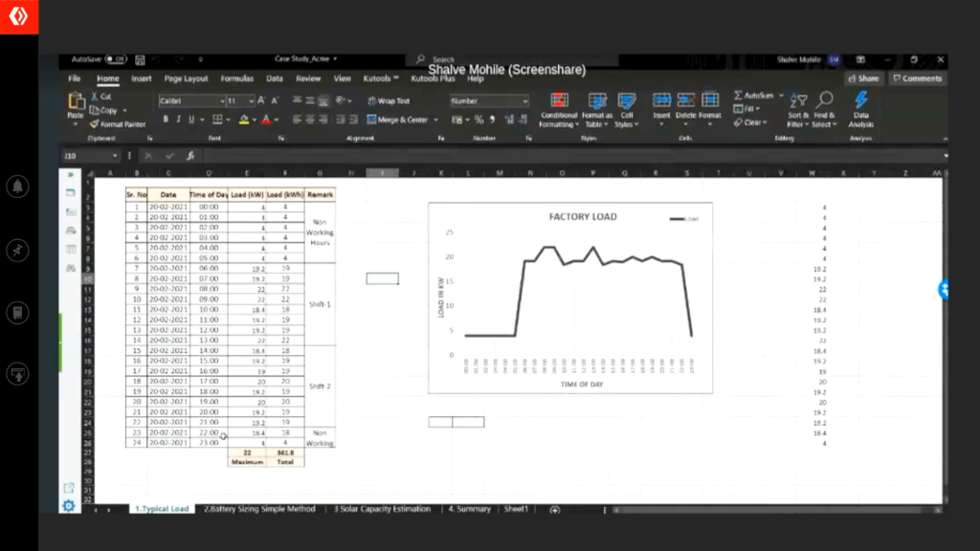Pick the red font color button
This screenshot has width=980, height=551.
coord(266,120)
